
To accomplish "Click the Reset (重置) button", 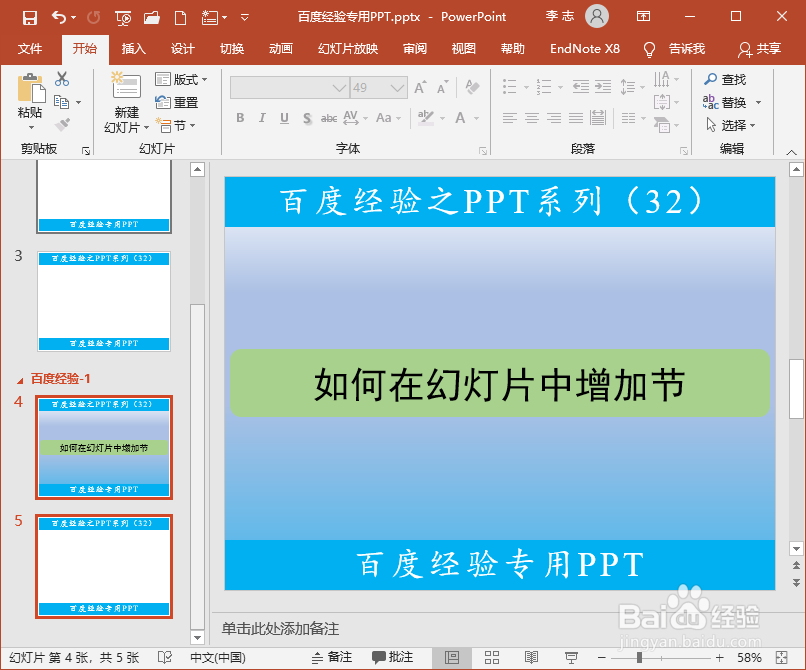I will pos(176,102).
